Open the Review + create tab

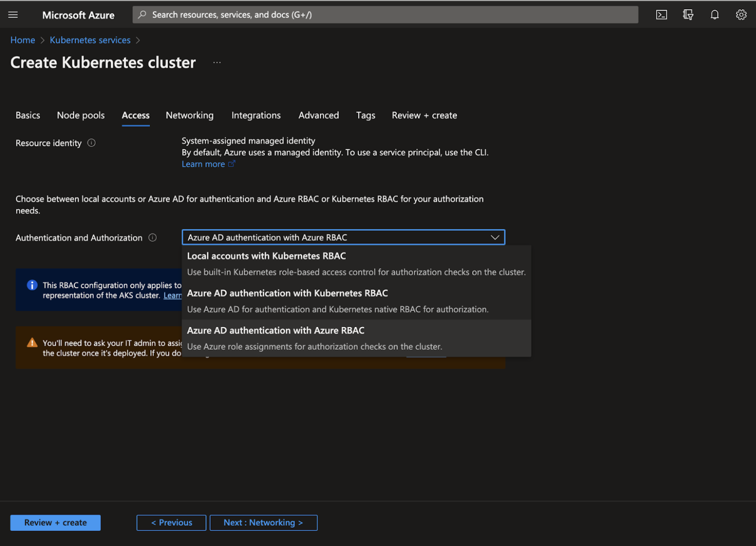point(424,115)
